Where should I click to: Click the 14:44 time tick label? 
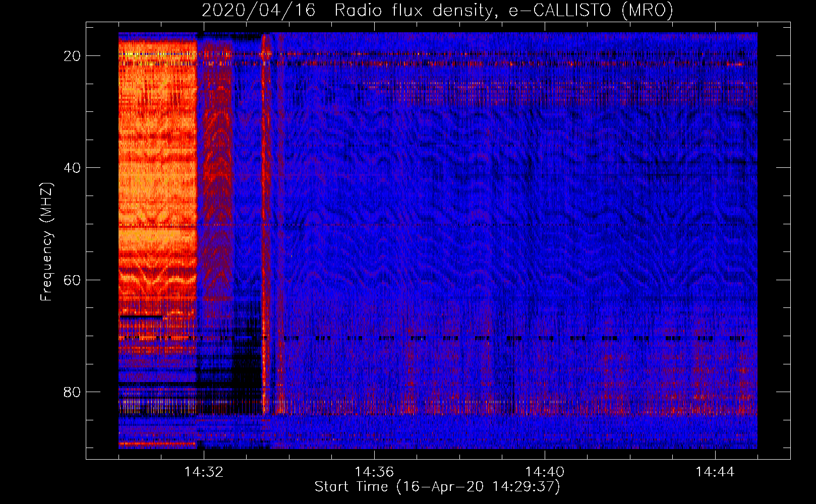715,472
